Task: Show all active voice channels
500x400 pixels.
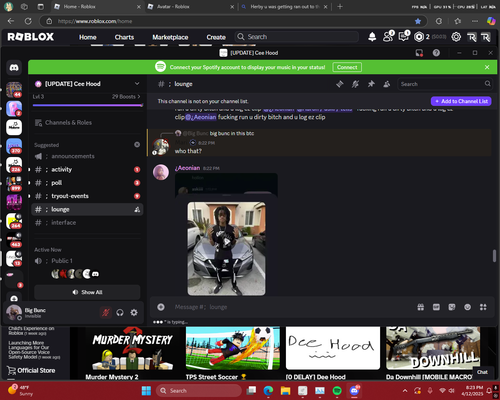Action: click(x=87, y=292)
